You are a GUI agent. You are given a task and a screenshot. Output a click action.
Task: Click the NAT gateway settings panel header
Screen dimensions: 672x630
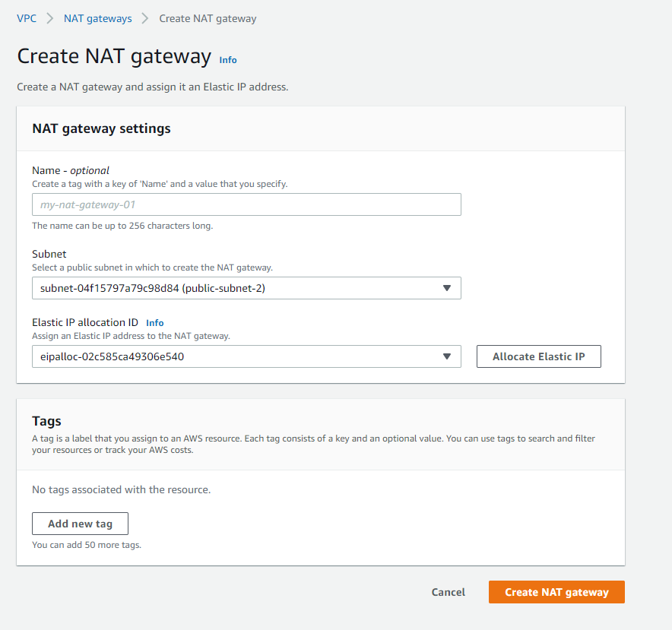101,128
